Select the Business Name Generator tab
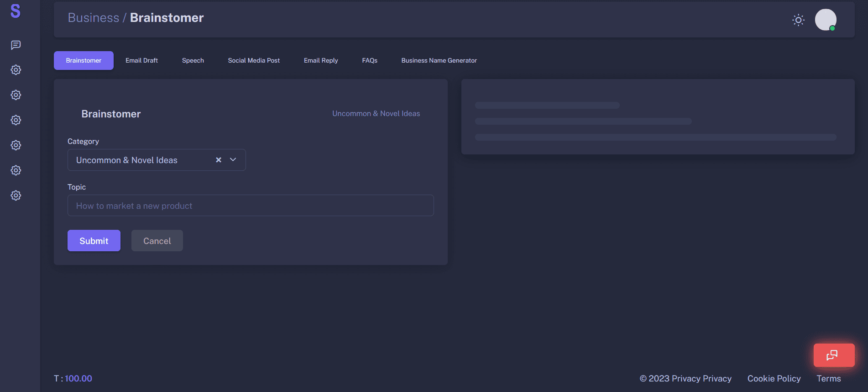The width and height of the screenshot is (868, 392). [439, 60]
